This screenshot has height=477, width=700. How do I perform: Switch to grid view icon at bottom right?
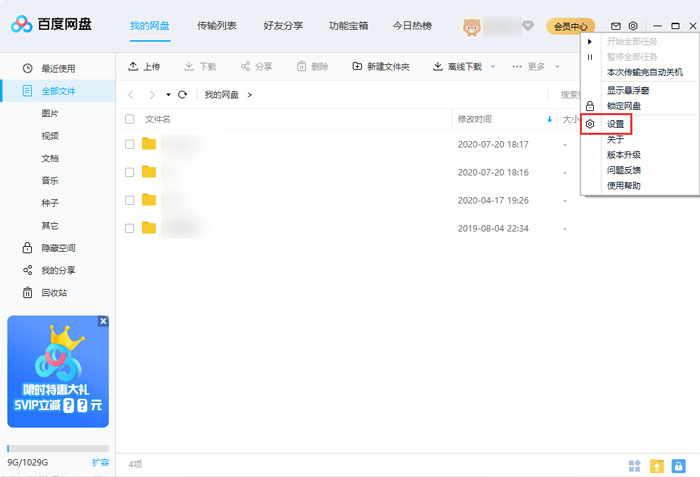[x=634, y=465]
